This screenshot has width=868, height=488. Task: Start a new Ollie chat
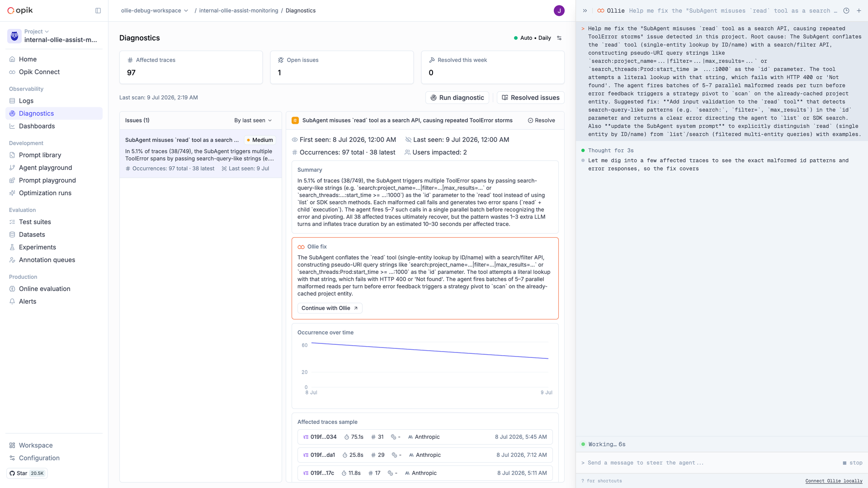click(x=859, y=10)
